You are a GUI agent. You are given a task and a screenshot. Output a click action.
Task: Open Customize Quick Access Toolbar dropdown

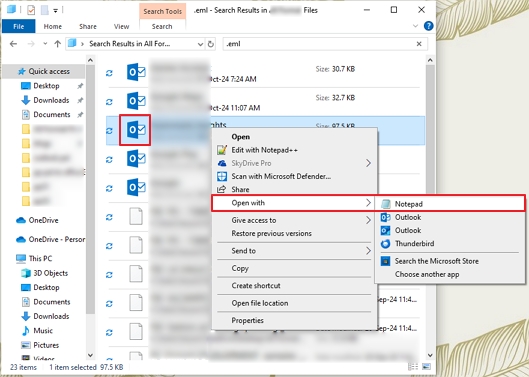[55, 10]
